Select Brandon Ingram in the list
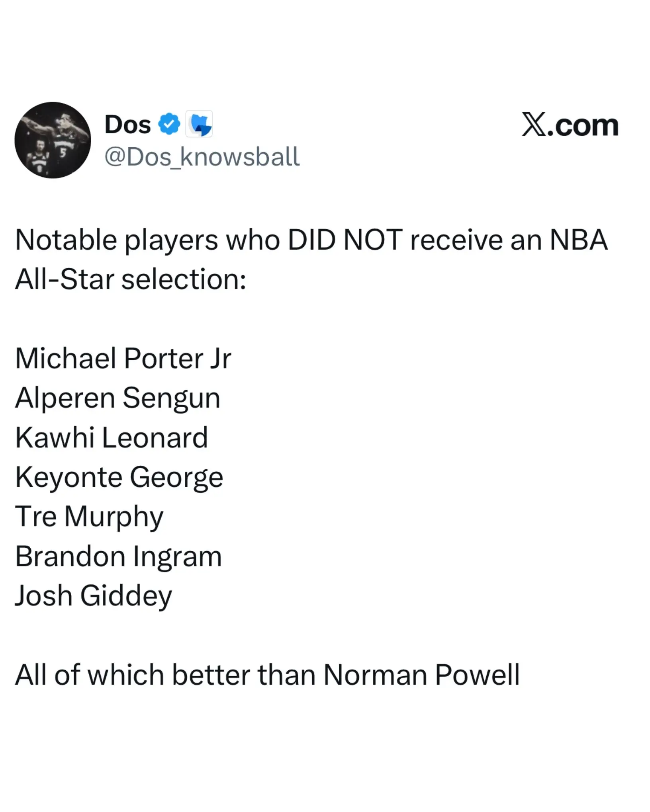 pos(118,556)
